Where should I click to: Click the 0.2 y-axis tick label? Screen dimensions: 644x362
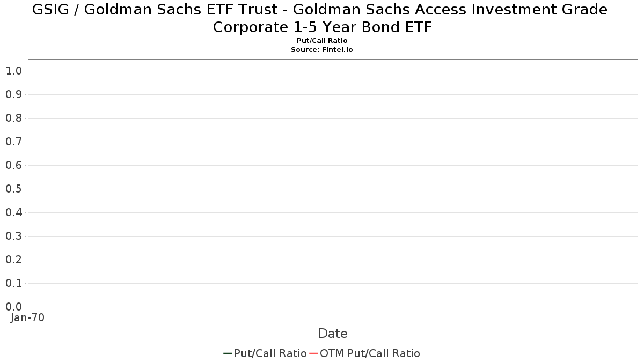13,260
